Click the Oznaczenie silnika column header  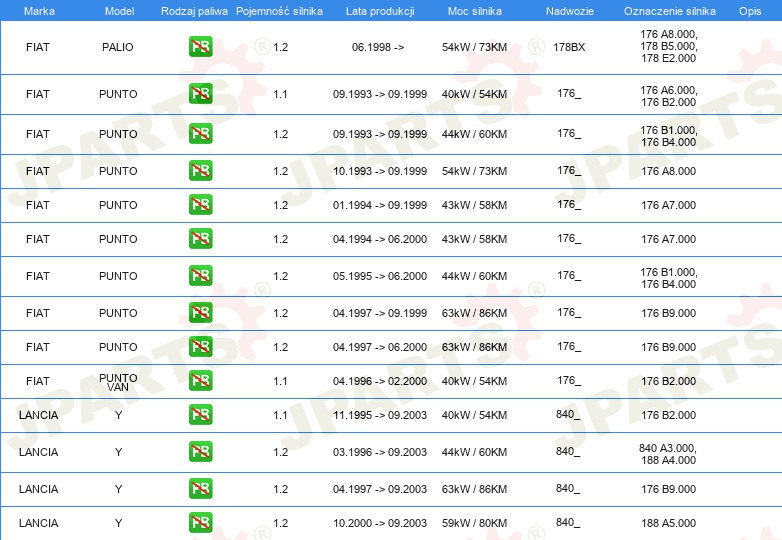click(x=670, y=11)
